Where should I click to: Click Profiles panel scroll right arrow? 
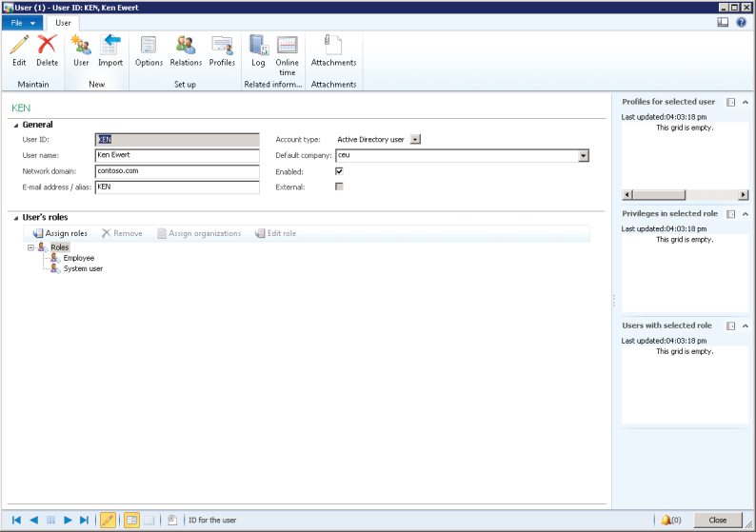744,195
